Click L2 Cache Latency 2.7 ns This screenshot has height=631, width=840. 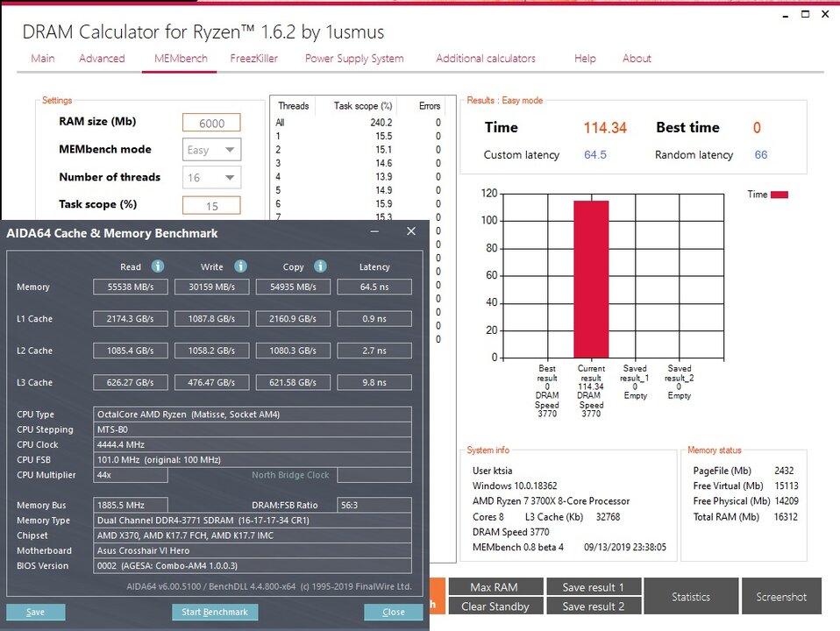point(374,351)
